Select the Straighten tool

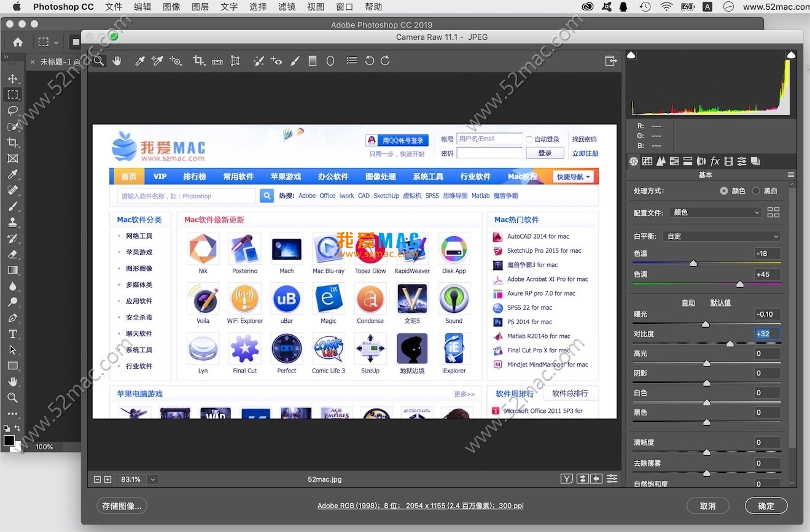[x=217, y=61]
